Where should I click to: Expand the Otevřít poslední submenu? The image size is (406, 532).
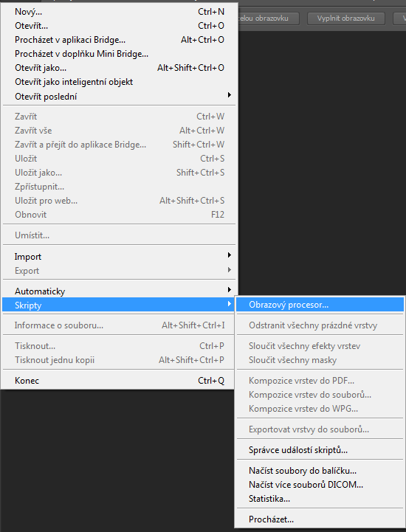(x=119, y=97)
